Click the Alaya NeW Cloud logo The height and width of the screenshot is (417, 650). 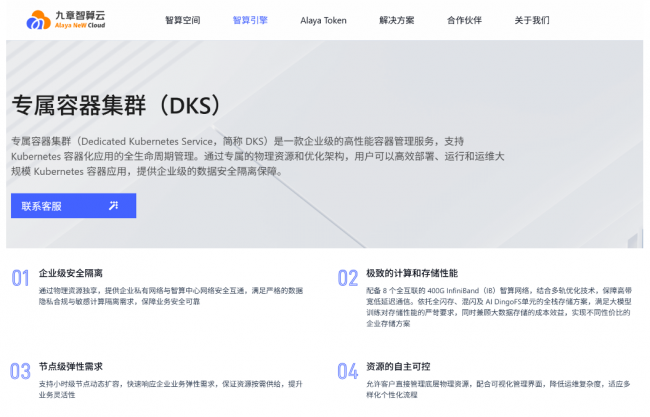pos(66,20)
